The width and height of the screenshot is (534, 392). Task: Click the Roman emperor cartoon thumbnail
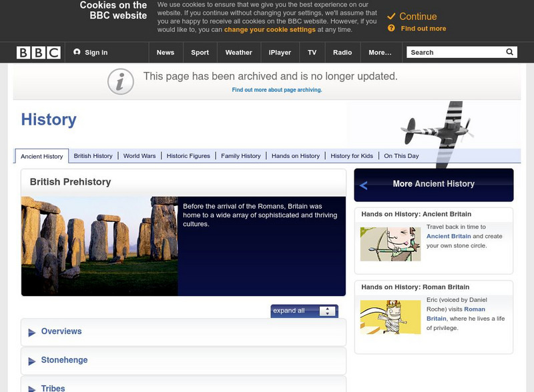[x=390, y=317]
